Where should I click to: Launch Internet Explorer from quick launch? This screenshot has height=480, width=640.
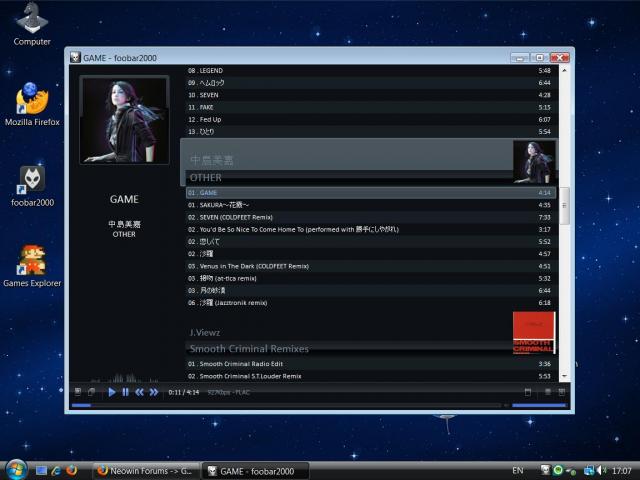pyautogui.click(x=56, y=471)
